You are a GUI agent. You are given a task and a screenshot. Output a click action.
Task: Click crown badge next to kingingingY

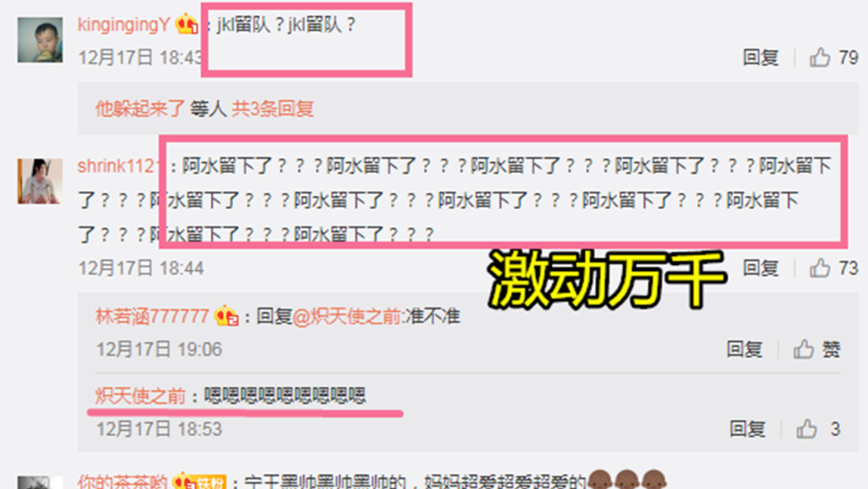187,25
